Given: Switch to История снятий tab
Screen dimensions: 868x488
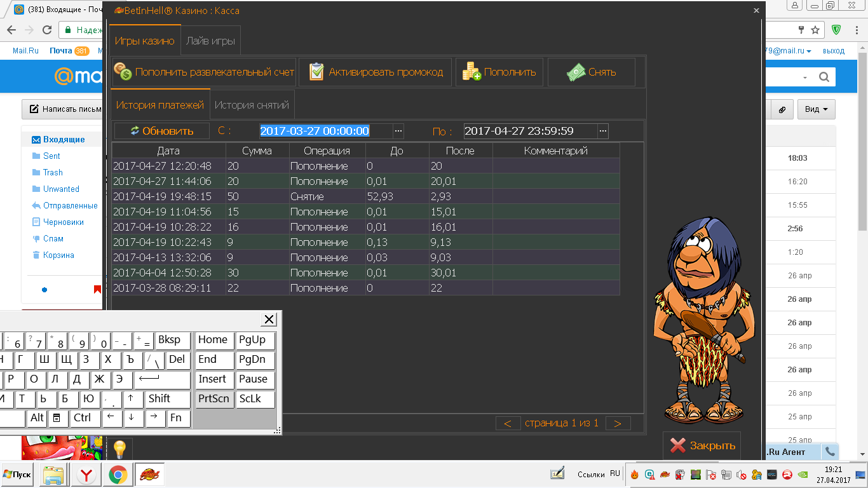Looking at the screenshot, I should (x=252, y=105).
